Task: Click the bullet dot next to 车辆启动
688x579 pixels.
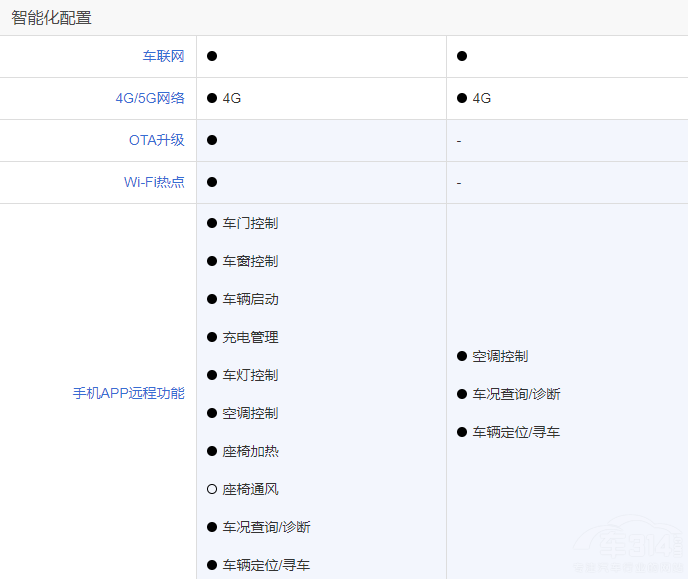Action: coord(212,299)
